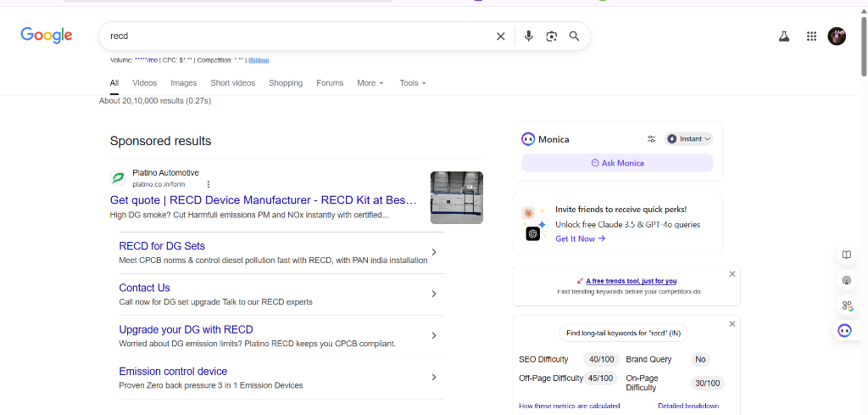Click the Platino Automotive leaf favicon
868x415 pixels.
tap(118, 178)
